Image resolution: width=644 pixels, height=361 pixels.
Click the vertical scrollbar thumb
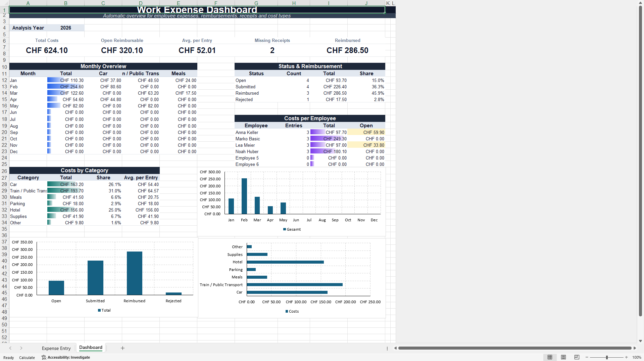click(640, 161)
